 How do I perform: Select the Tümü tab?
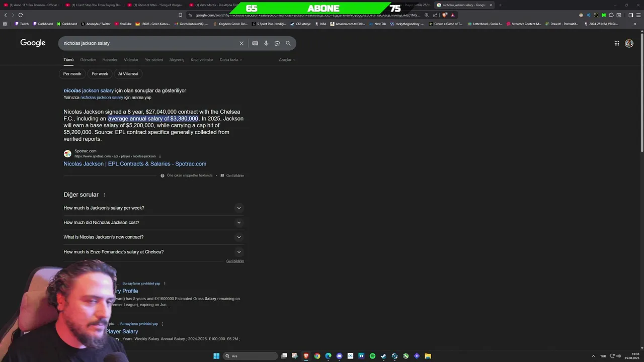click(x=68, y=60)
